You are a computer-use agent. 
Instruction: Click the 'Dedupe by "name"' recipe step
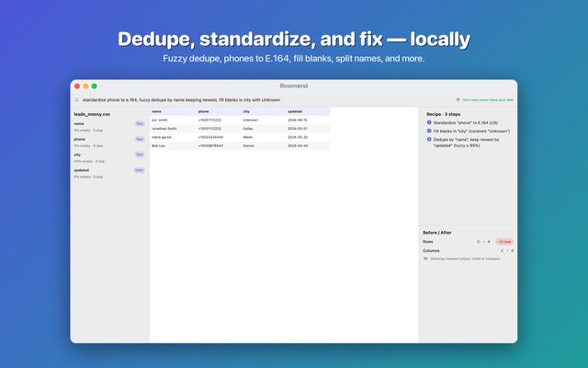pyautogui.click(x=466, y=143)
